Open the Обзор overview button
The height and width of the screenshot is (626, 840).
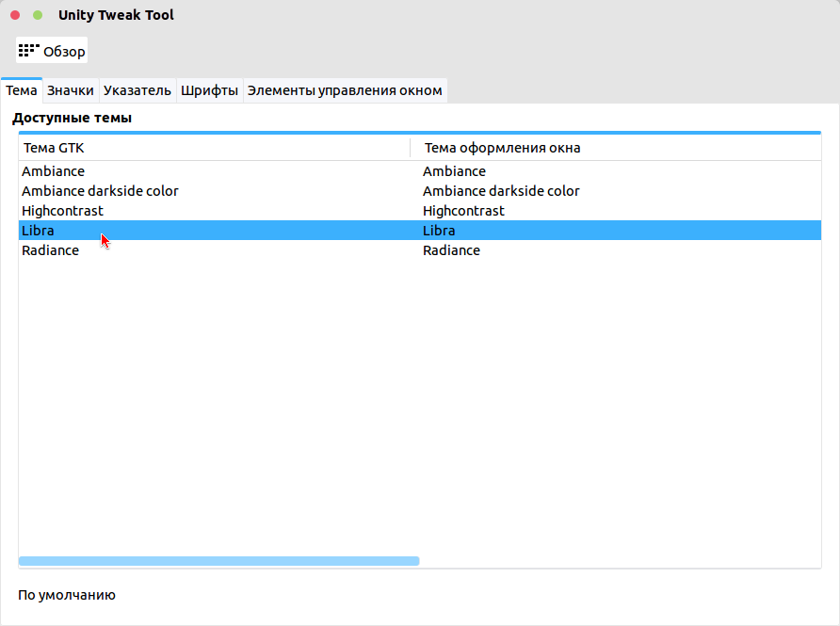click(52, 51)
